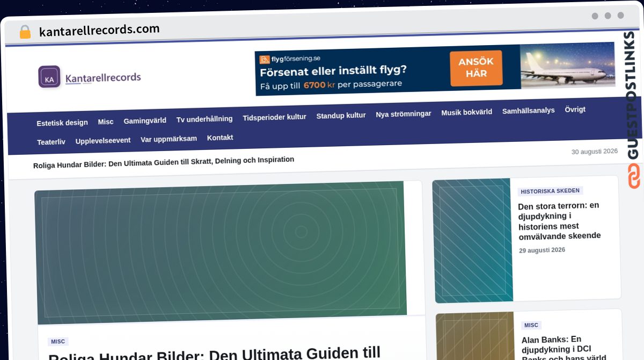Go to the Gamingvärld category
Viewport: 644px width, 360px height.
pos(145,120)
